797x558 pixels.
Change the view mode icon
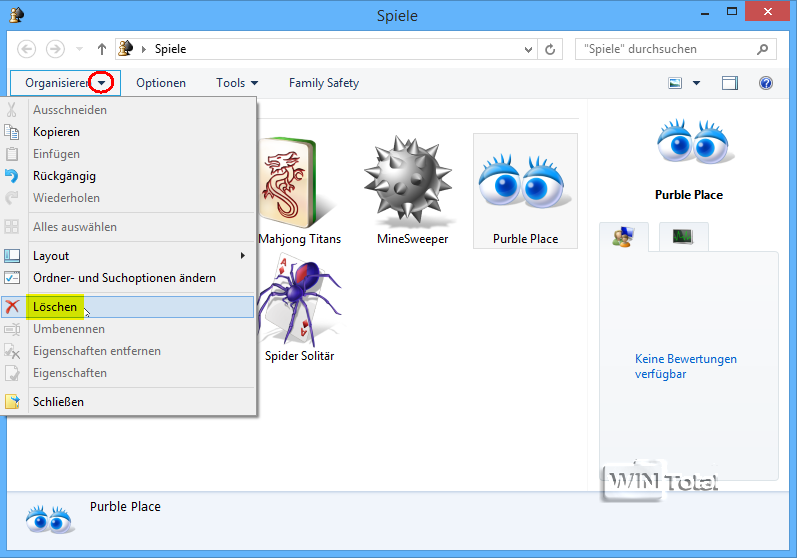click(675, 83)
